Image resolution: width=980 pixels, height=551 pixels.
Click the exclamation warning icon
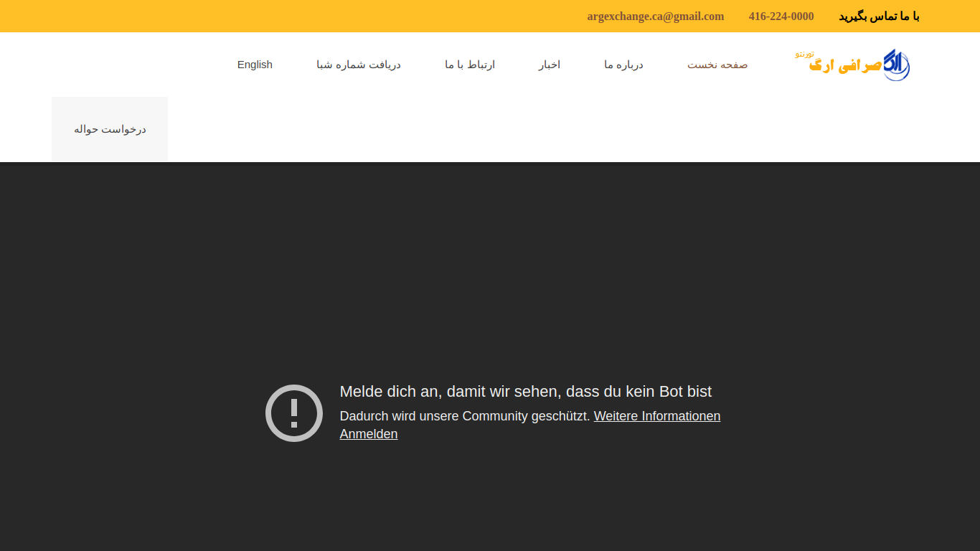(x=294, y=413)
